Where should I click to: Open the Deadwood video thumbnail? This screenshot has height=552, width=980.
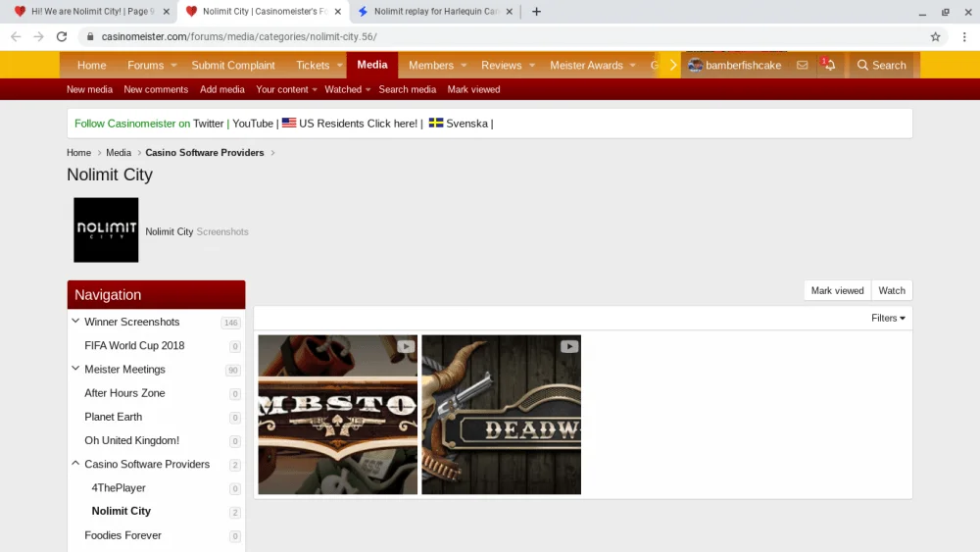(501, 415)
